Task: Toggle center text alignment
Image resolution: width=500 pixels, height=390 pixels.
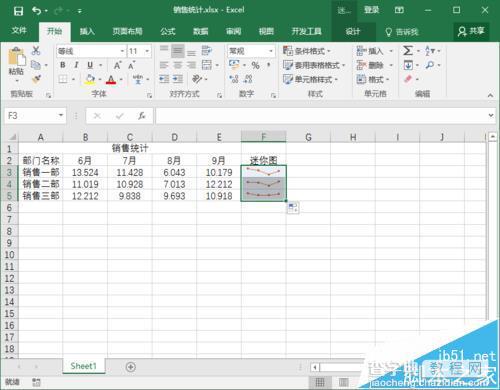Action: (178, 65)
